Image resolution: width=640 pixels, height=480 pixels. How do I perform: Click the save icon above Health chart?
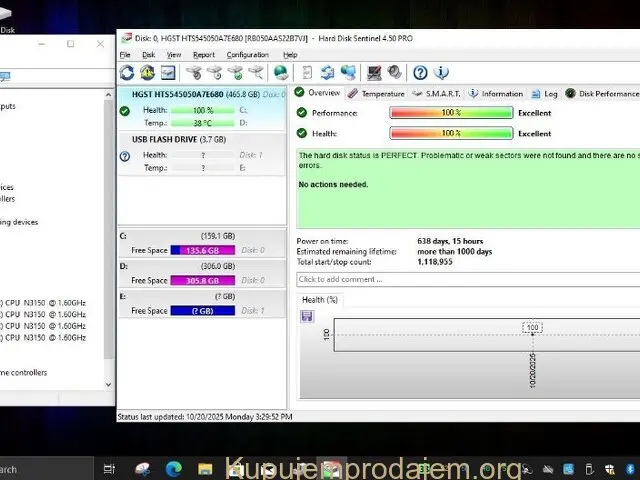point(307,316)
